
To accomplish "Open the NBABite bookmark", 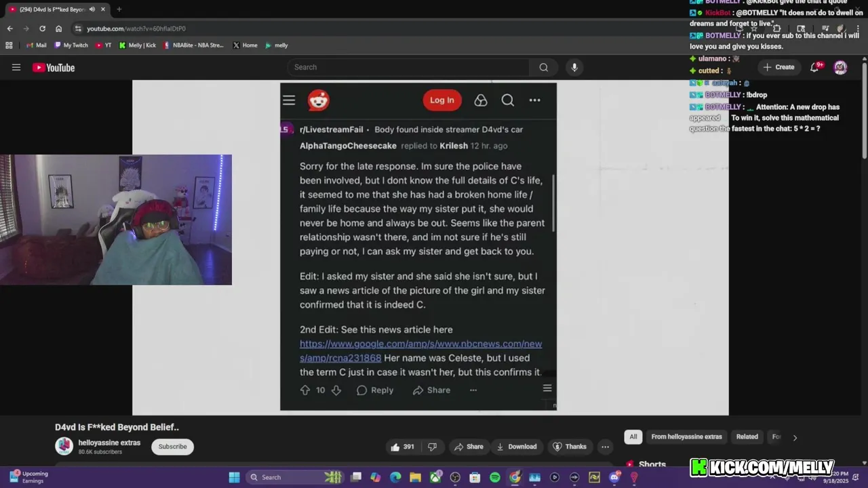I will [x=193, y=45].
